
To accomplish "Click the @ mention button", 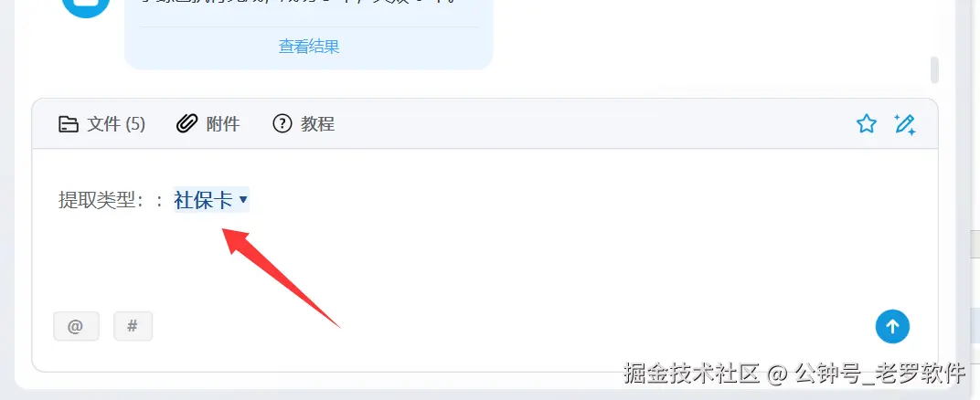I will coord(76,326).
